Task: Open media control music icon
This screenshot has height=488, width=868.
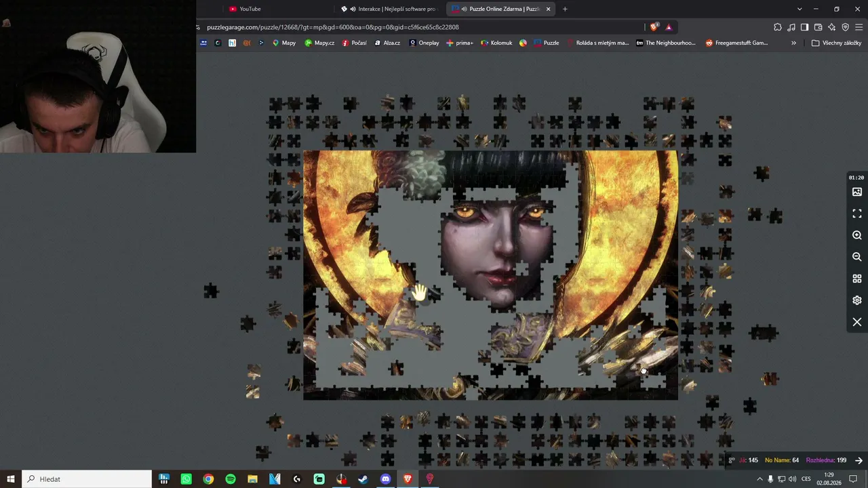Action: (x=791, y=27)
